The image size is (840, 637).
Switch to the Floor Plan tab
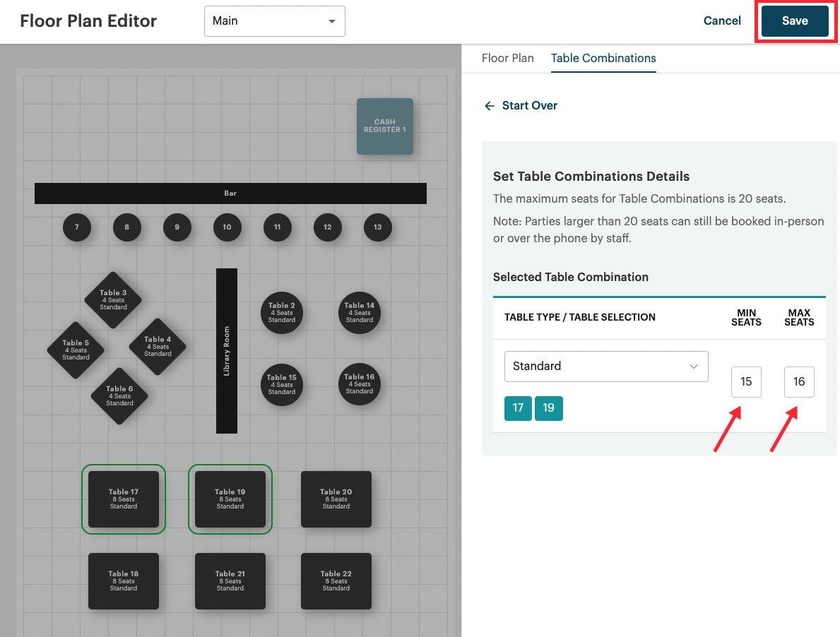(507, 58)
